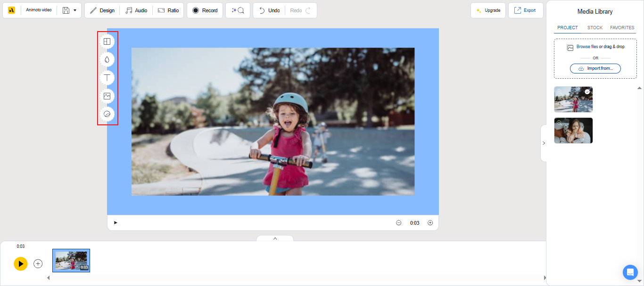The image size is (644, 286).
Task: Select the Text tool icon
Action: (107, 78)
